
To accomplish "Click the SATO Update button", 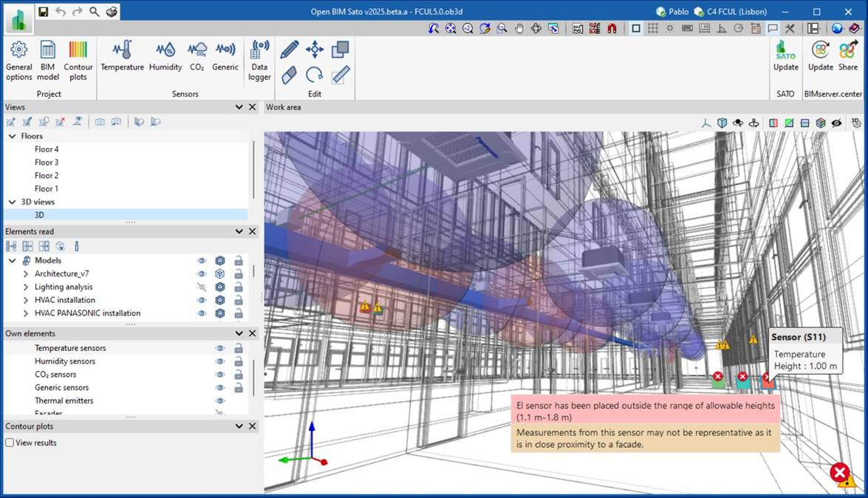I will point(785,56).
